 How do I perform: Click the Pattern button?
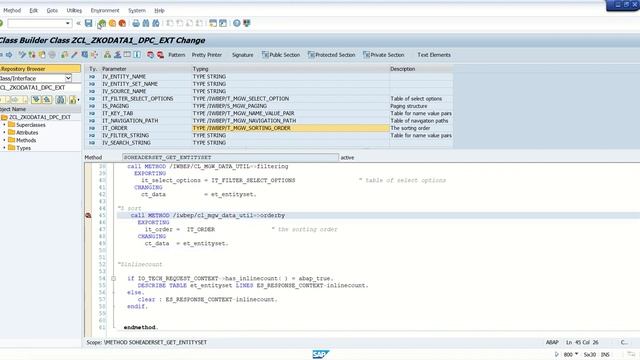tap(177, 55)
